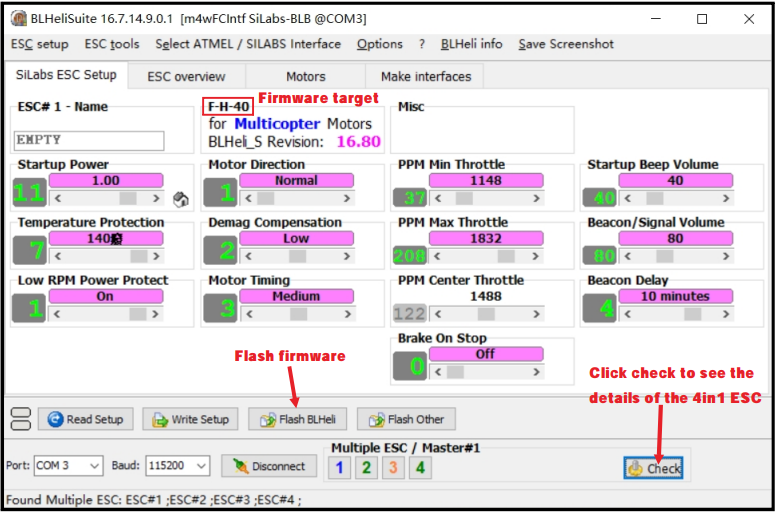Click Check to view ESC details
Screen dimensions: 776x512
tap(653, 468)
